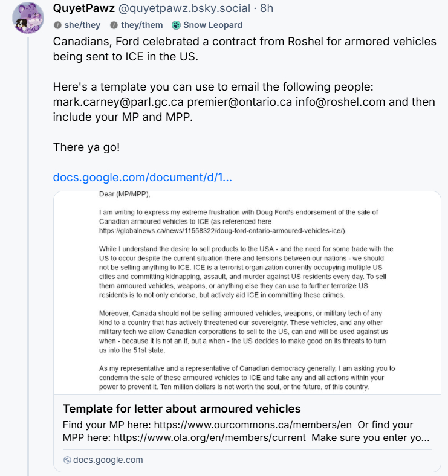448x476 pixels.
Task: Open the they/them label
Action: (140, 25)
